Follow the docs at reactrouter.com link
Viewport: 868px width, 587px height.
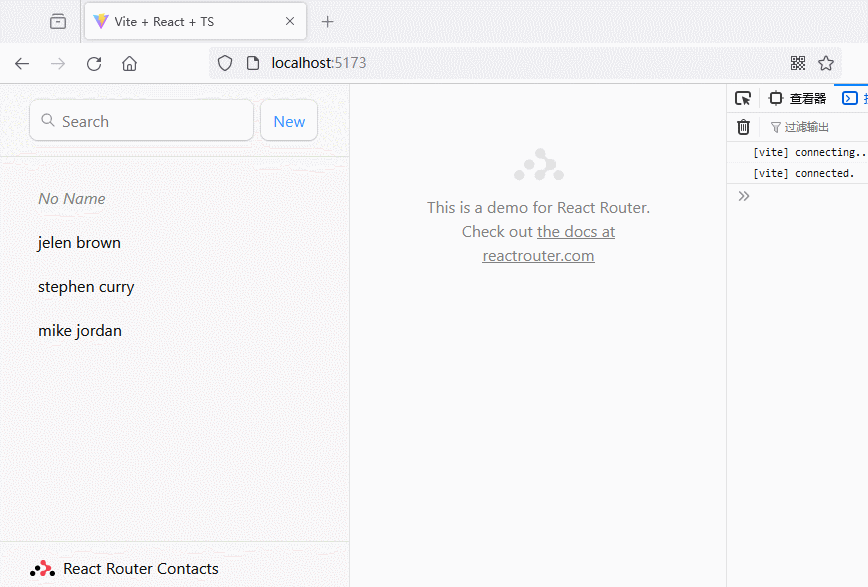538,244
